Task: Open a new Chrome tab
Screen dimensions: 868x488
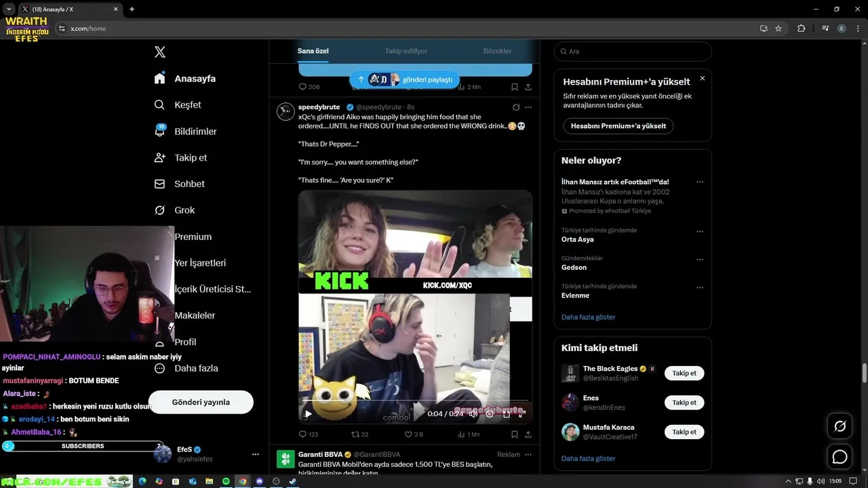Action: coord(132,9)
